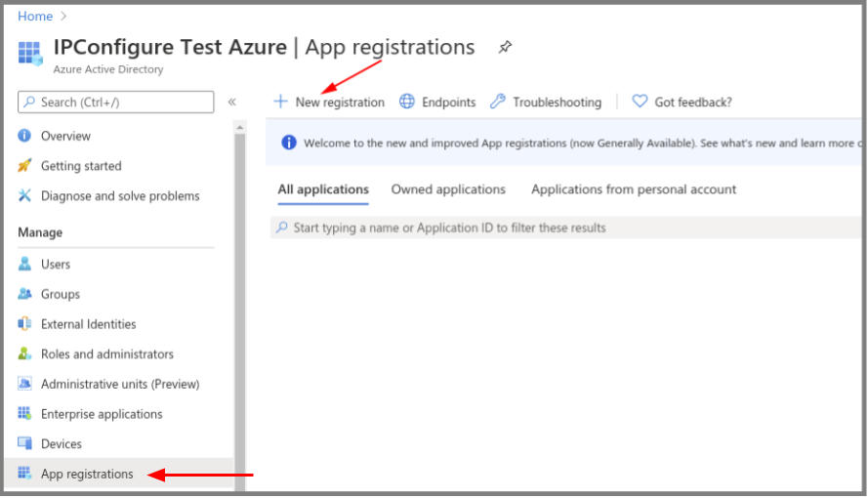The height and width of the screenshot is (498, 868).
Task: Open Users in the Manage section
Action: point(56,264)
